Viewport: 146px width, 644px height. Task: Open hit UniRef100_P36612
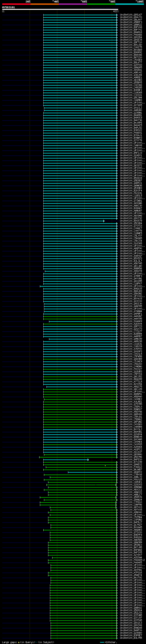click(131, 467)
